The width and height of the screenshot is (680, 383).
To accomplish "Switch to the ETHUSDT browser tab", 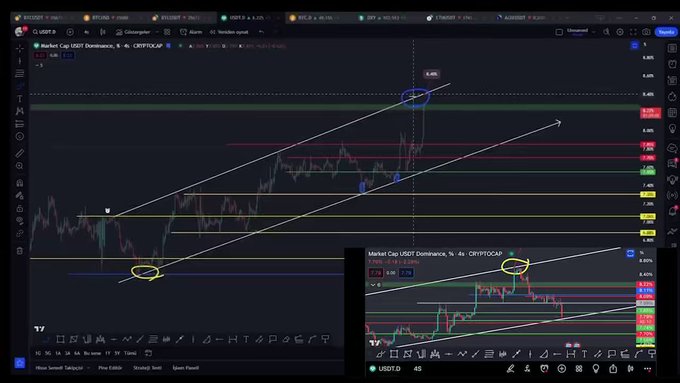I will [x=456, y=18].
